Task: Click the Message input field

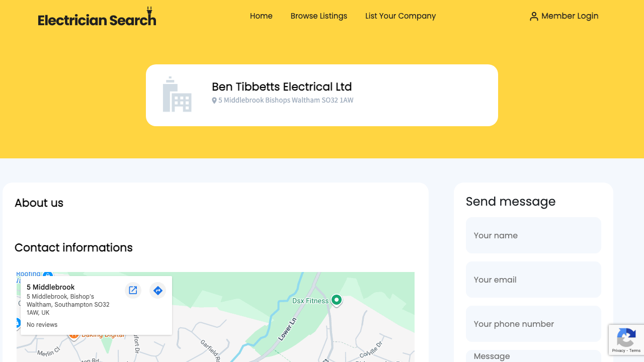Action: click(533, 356)
